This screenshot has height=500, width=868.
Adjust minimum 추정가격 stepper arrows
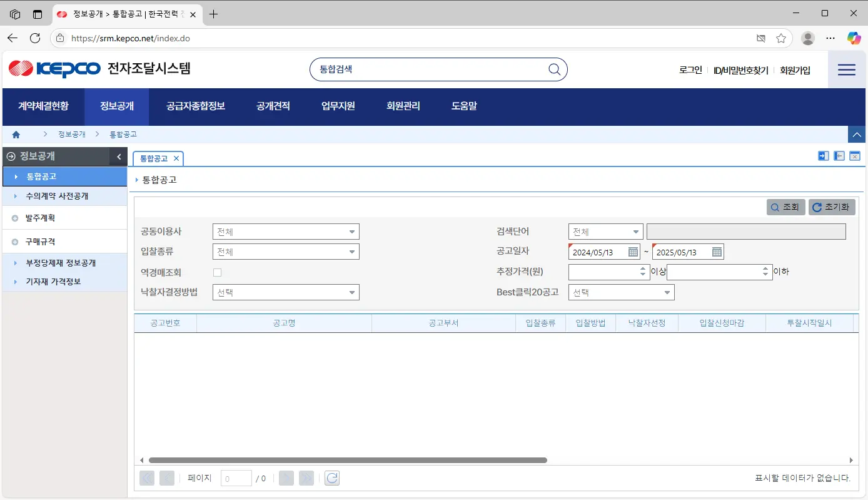tap(643, 272)
